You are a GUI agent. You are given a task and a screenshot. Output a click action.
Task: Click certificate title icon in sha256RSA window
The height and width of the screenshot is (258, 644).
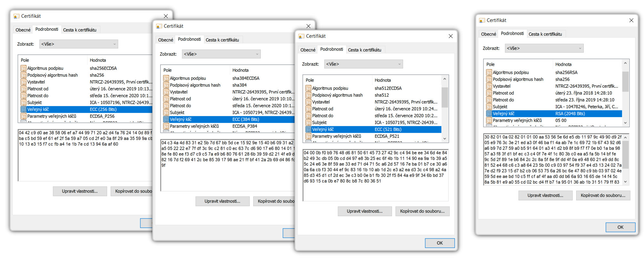[x=482, y=20]
